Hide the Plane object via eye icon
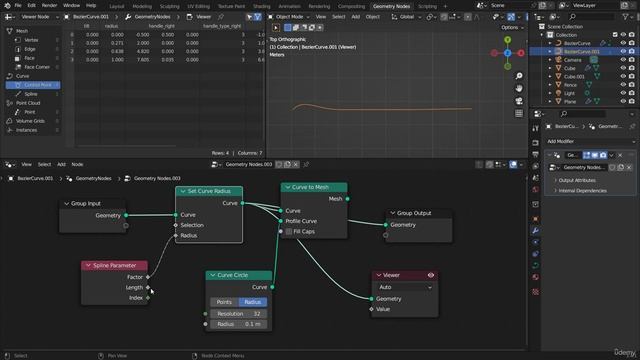640x360 pixels. point(623,101)
